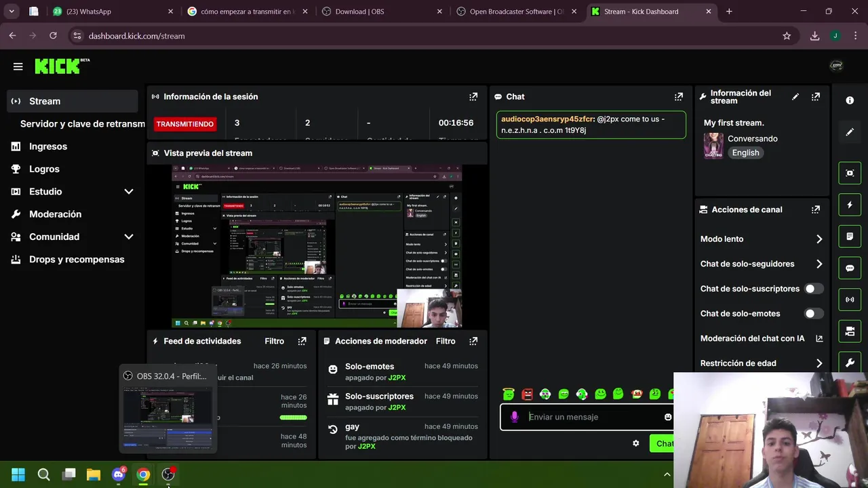
Task: Open Restricción de edad options chevron
Action: pos(819,363)
